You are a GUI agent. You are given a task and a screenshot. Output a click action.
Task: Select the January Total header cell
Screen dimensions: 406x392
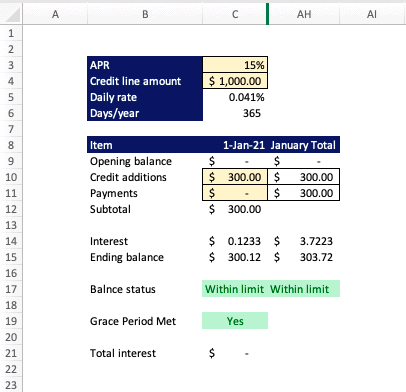click(x=304, y=145)
